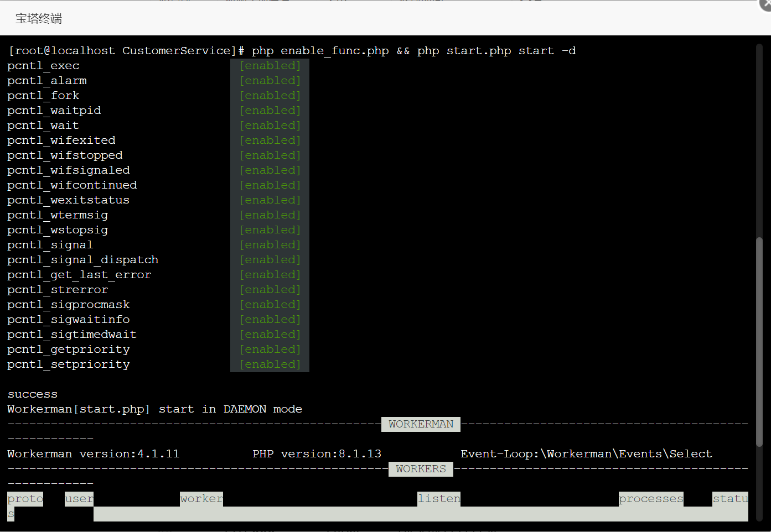The image size is (771, 532).
Task: Click the pcntl_waitpid function name
Action: pyautogui.click(x=54, y=111)
